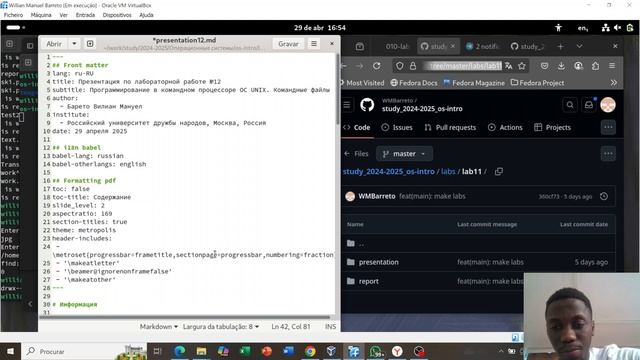The image size is (640, 360).
Task: Open GitHub notifications inbox
Action: 589,105
